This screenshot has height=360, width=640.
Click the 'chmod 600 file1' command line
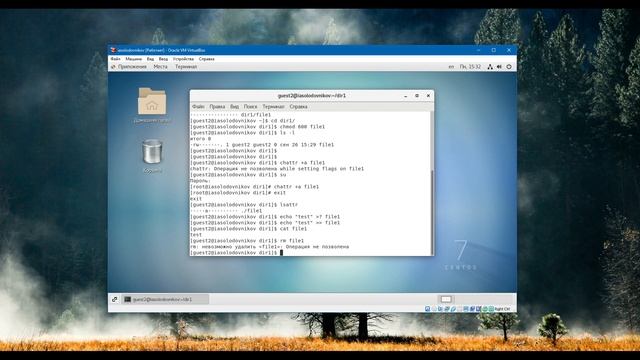258,127
